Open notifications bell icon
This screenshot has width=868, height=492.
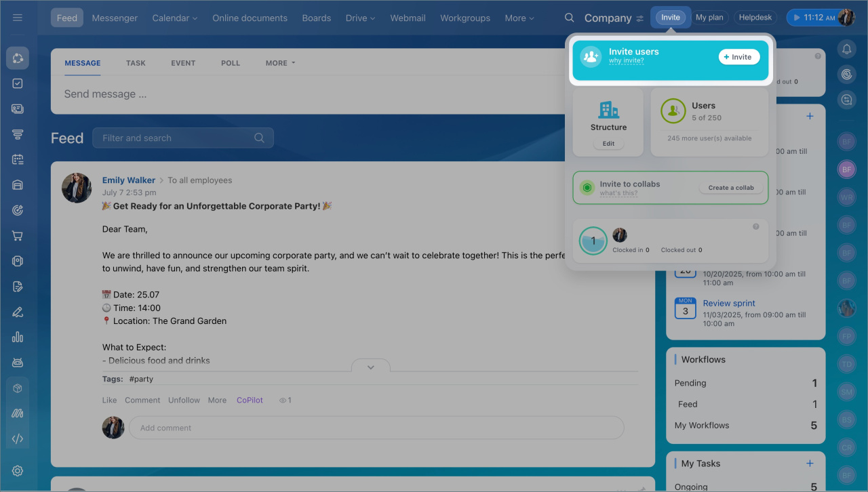846,49
